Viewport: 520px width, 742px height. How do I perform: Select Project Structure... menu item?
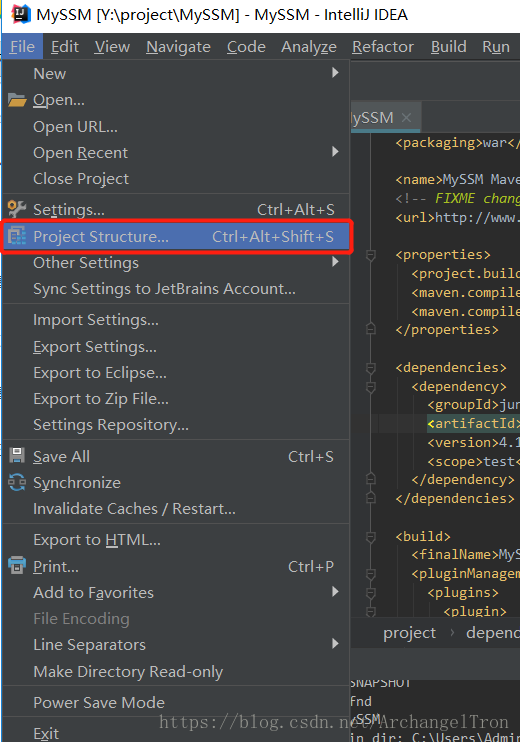176,236
